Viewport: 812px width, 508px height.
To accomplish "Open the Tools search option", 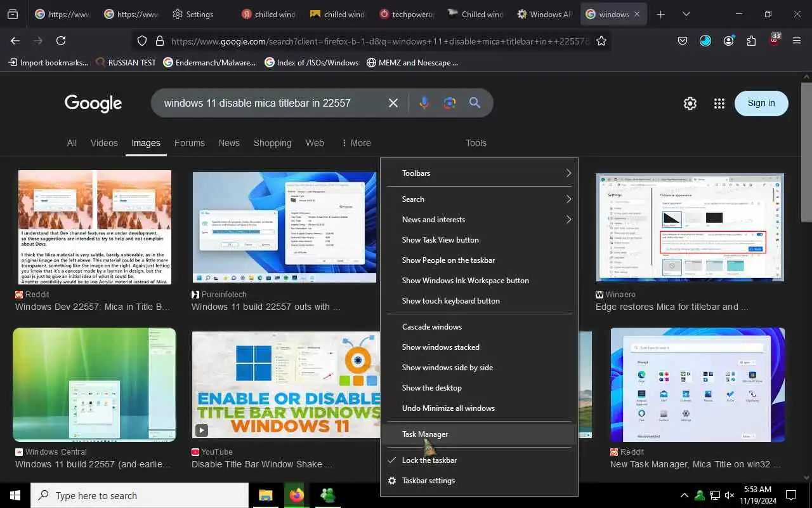I will point(476,143).
